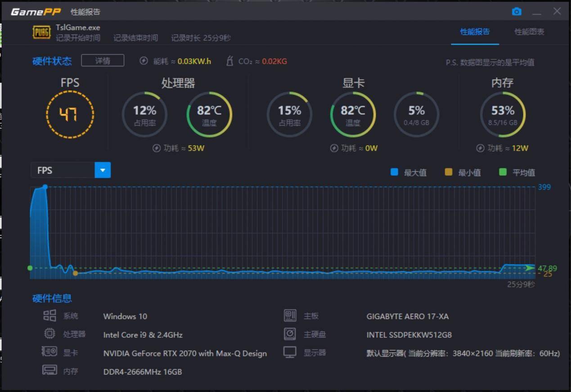Close the GamePP window

[557, 11]
